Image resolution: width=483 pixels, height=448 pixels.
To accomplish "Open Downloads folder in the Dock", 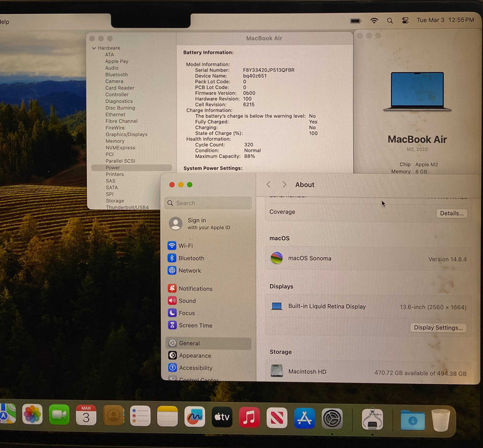I will (x=413, y=420).
